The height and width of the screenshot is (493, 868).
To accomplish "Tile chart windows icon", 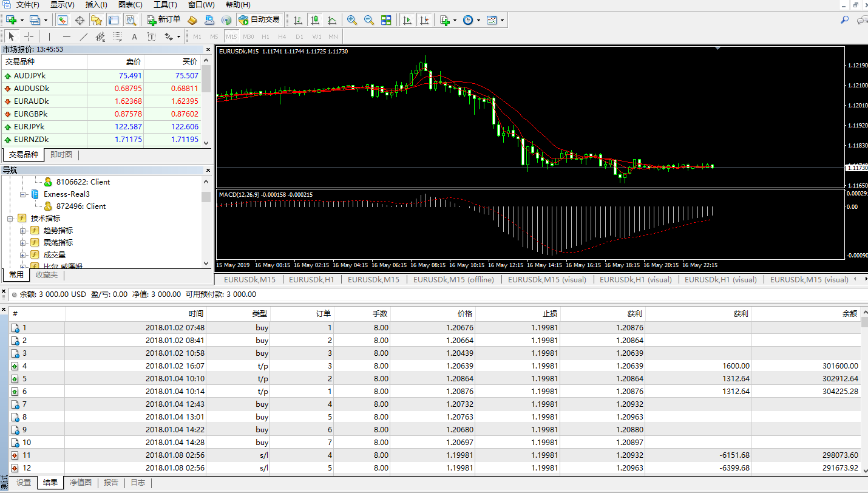I will tap(386, 20).
